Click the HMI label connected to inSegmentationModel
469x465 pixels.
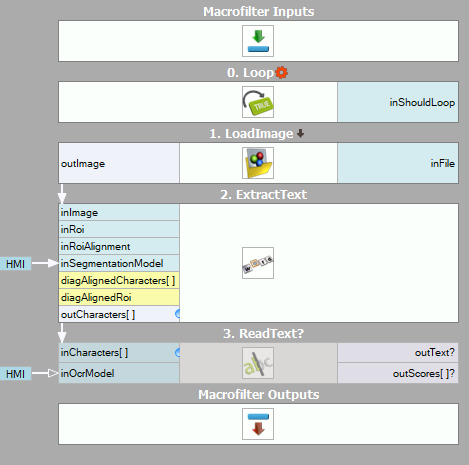15,264
